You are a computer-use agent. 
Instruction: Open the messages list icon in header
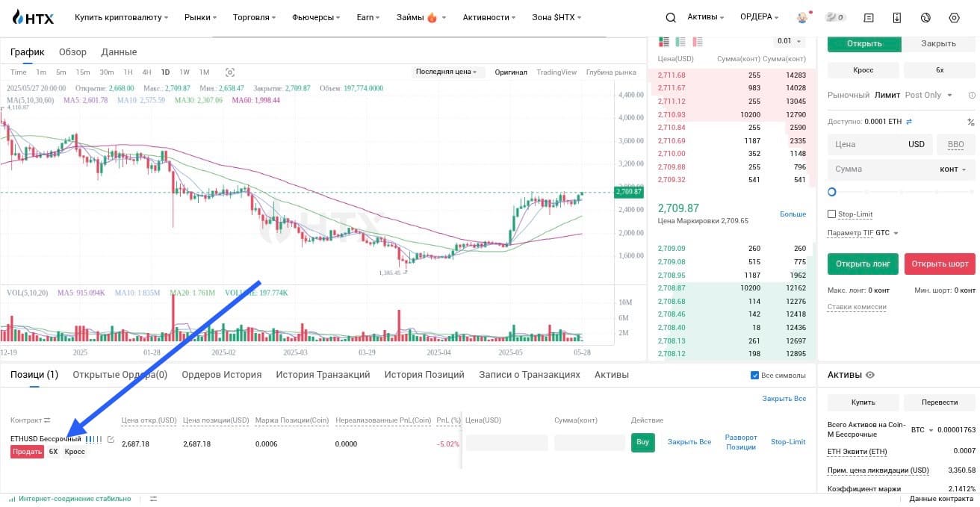tap(869, 17)
